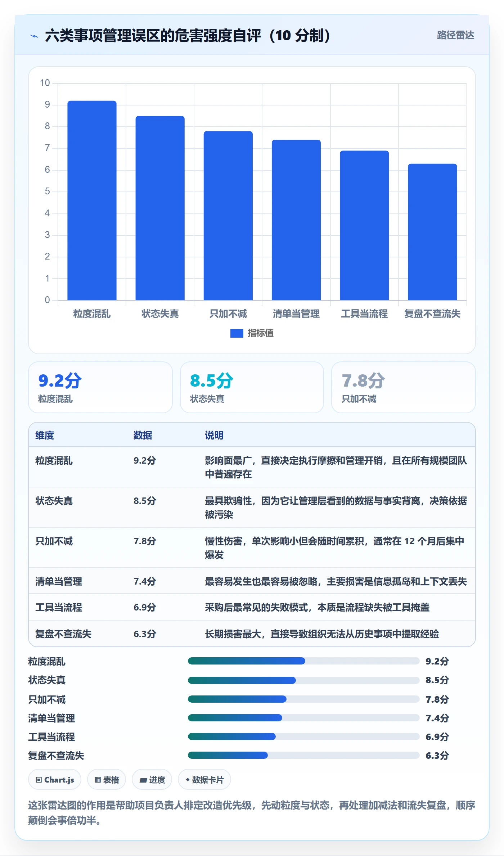The image size is (504, 856).
Task: Click the 指标值 legend label
Action: [260, 333]
